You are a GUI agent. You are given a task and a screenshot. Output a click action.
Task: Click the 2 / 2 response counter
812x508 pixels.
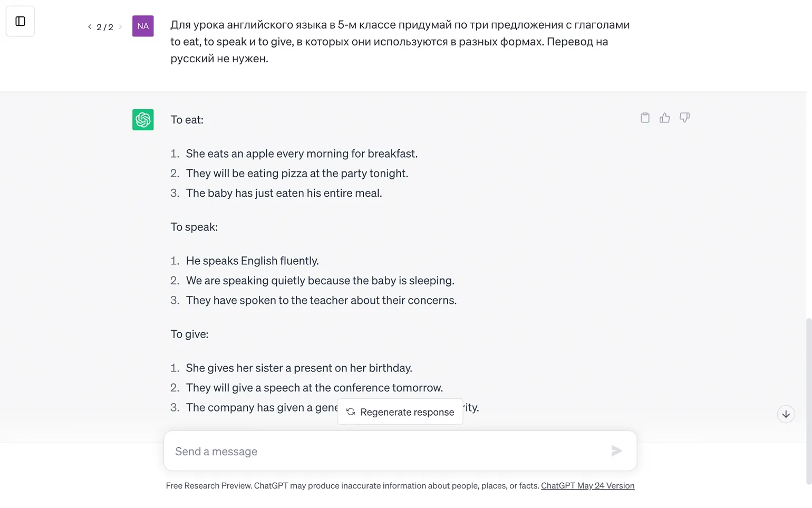105,27
